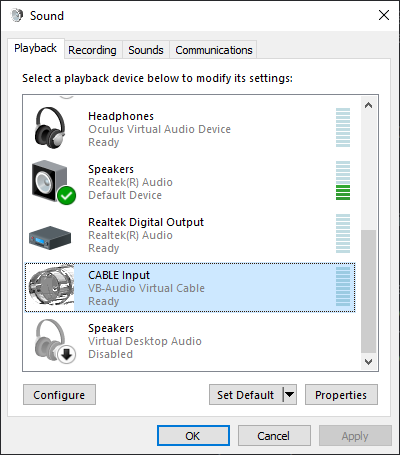
Task: Select the Oculus Headphones device icon
Action: [x=50, y=128]
